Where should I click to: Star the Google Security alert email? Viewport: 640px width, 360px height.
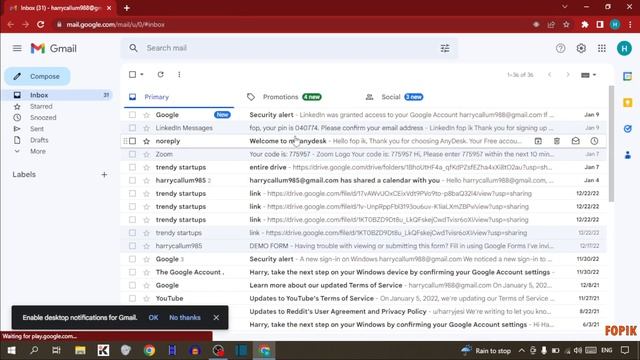tap(147, 115)
